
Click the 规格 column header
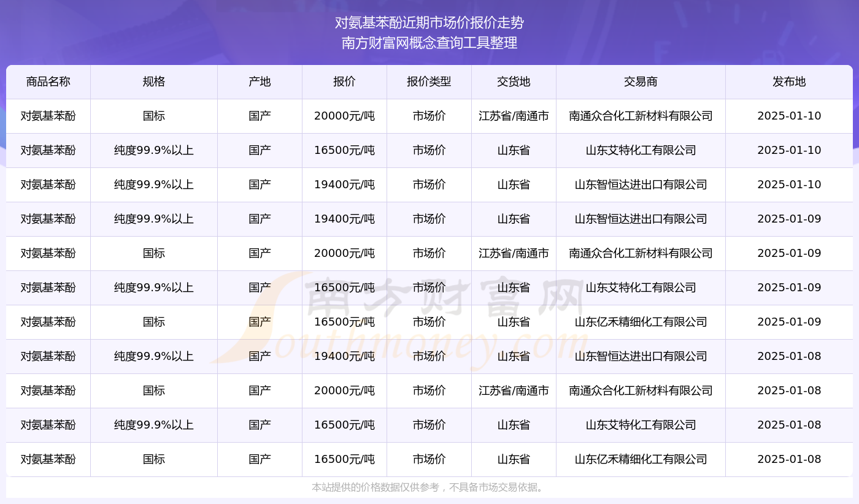[x=154, y=82]
